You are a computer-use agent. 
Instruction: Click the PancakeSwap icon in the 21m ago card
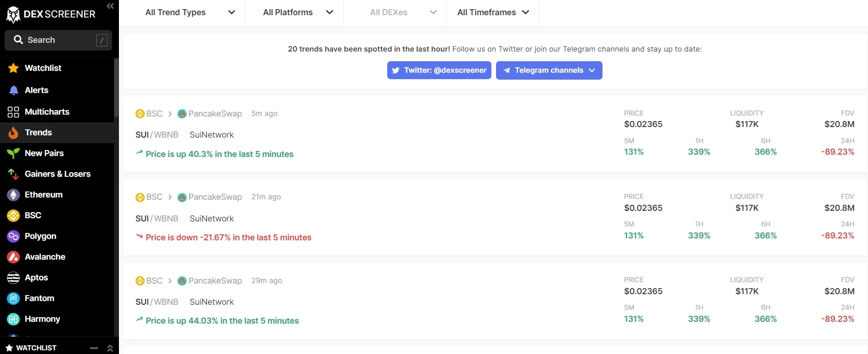[182, 197]
